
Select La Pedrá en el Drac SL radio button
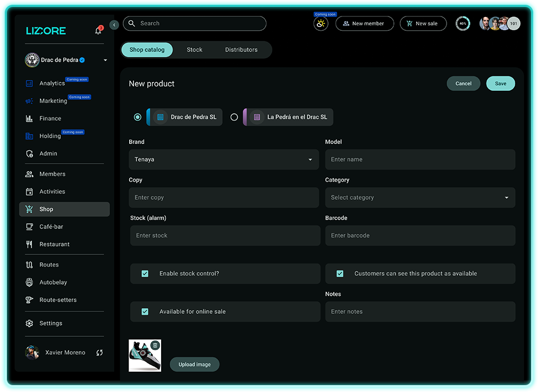234,117
